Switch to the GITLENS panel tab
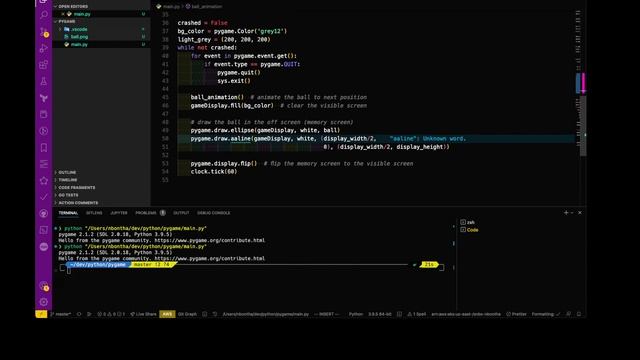Image resolution: width=640 pixels, height=360 pixels. (x=94, y=213)
